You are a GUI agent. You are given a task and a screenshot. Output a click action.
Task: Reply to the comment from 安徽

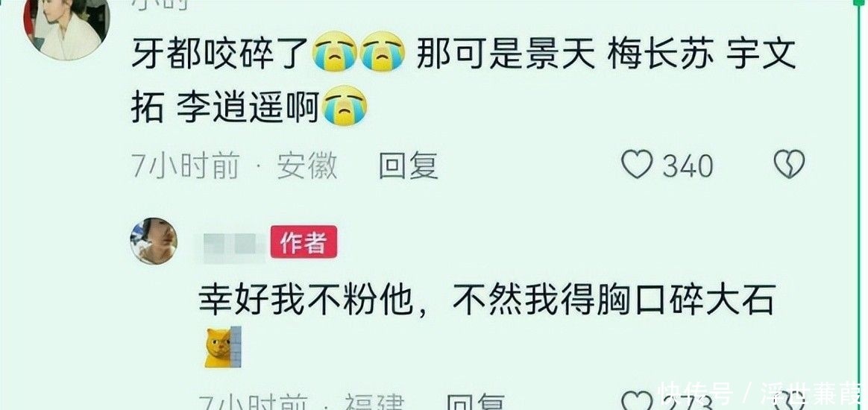click(409, 165)
